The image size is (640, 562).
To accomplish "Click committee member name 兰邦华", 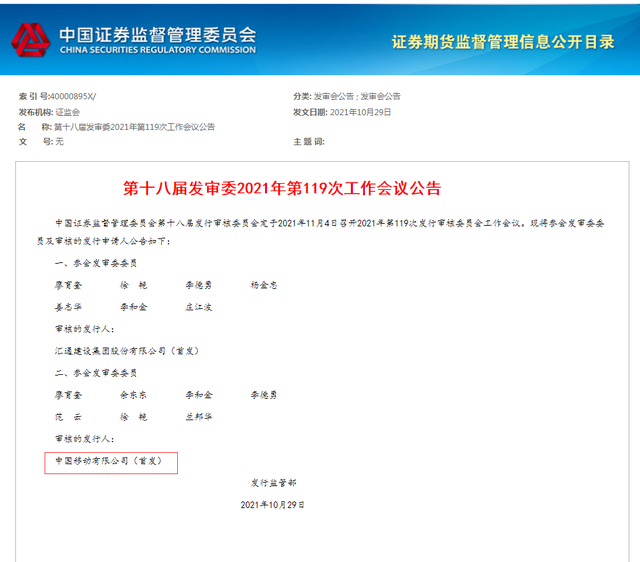I will pos(198,416).
